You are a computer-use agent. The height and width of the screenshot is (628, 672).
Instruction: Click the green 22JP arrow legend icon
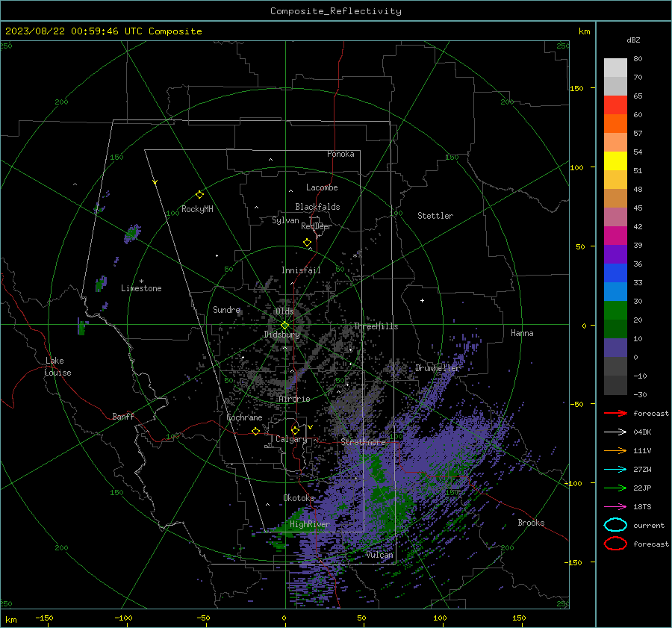click(615, 488)
